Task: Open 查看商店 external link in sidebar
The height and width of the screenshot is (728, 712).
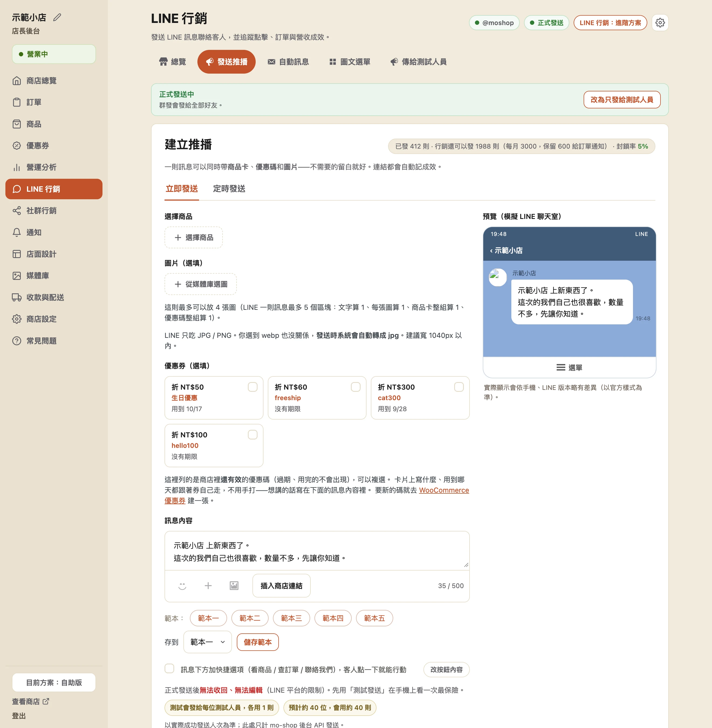Action: (31, 702)
